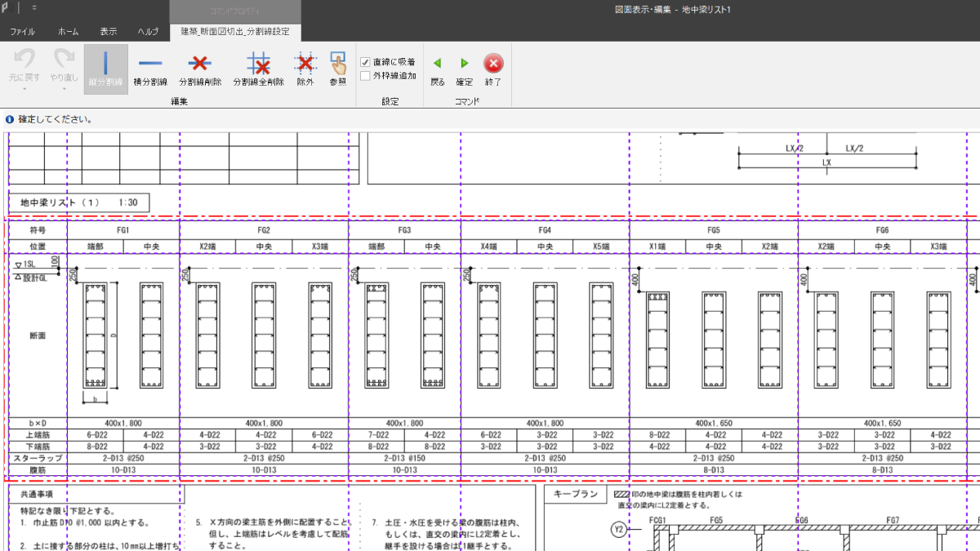This screenshot has width=980, height=551.
Task: Click the FG2 header cell
Action: click(264, 230)
